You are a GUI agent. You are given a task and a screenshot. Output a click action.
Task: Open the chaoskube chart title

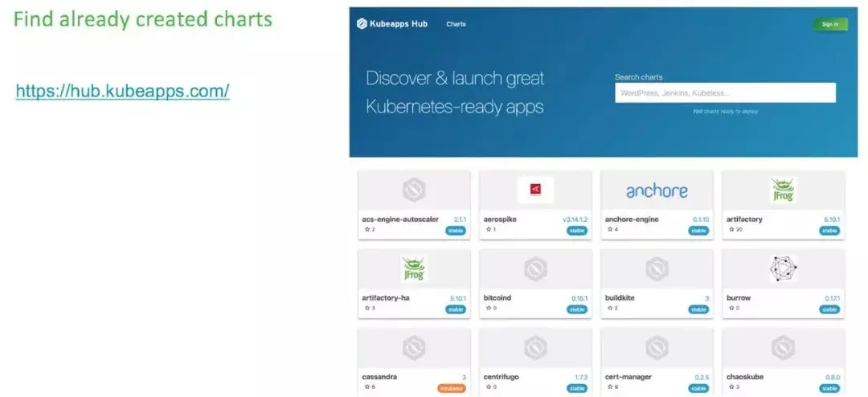tap(744, 377)
